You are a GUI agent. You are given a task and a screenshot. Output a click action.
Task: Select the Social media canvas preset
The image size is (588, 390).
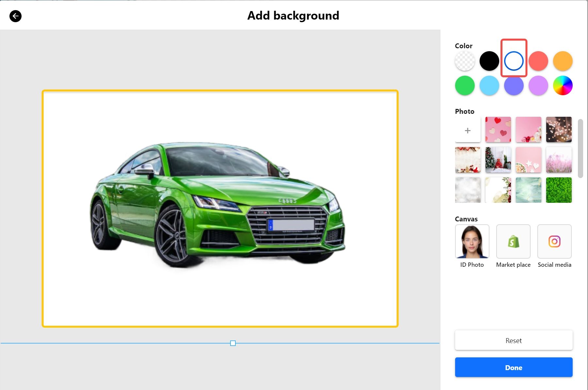[554, 241]
